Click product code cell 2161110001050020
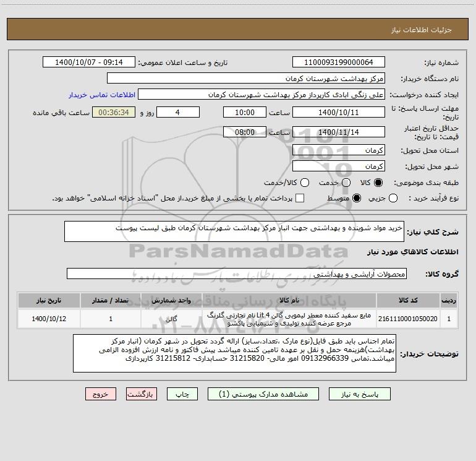 point(408,319)
